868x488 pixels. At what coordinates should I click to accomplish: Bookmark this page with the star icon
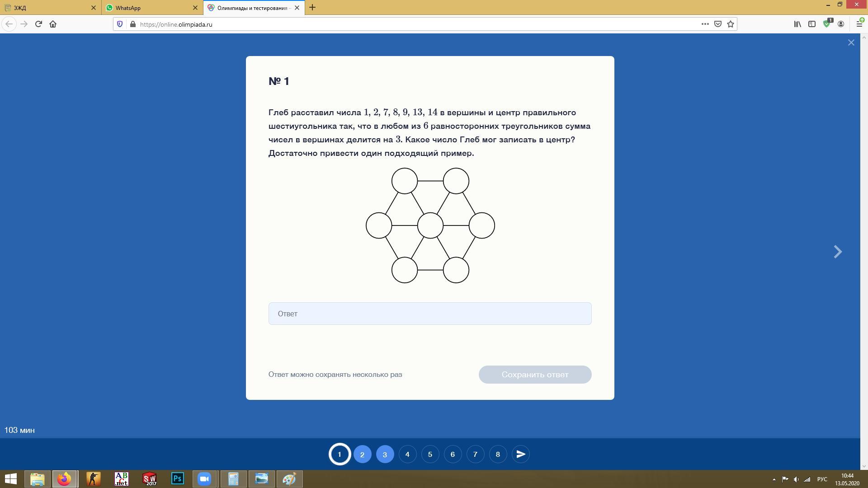(x=730, y=24)
